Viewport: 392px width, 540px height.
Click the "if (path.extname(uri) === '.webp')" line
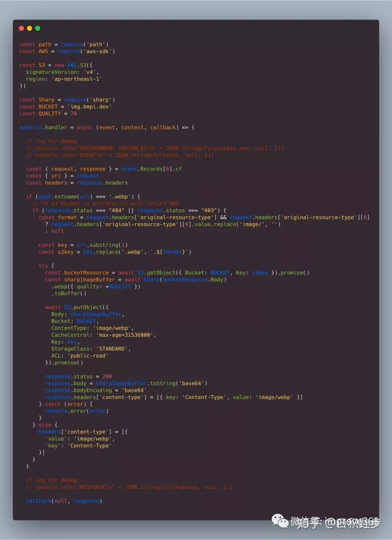click(83, 197)
